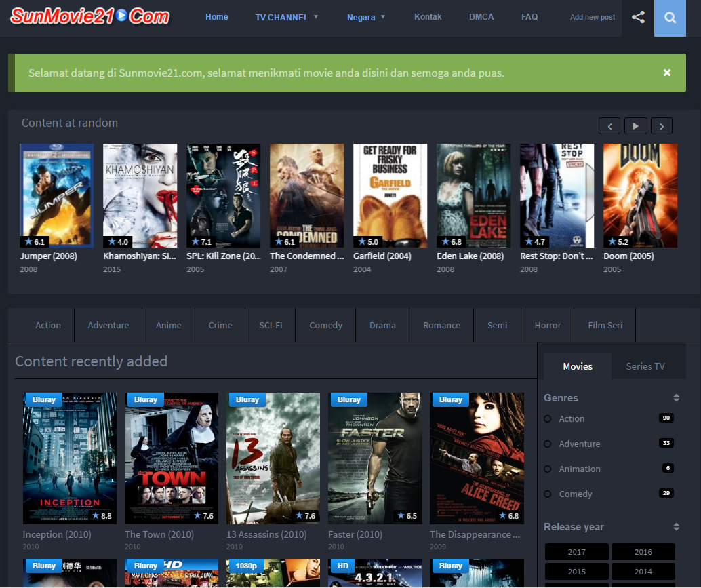Viewport: 701px width, 588px height.
Task: Expand the Negara dropdown menu
Action: point(365,17)
